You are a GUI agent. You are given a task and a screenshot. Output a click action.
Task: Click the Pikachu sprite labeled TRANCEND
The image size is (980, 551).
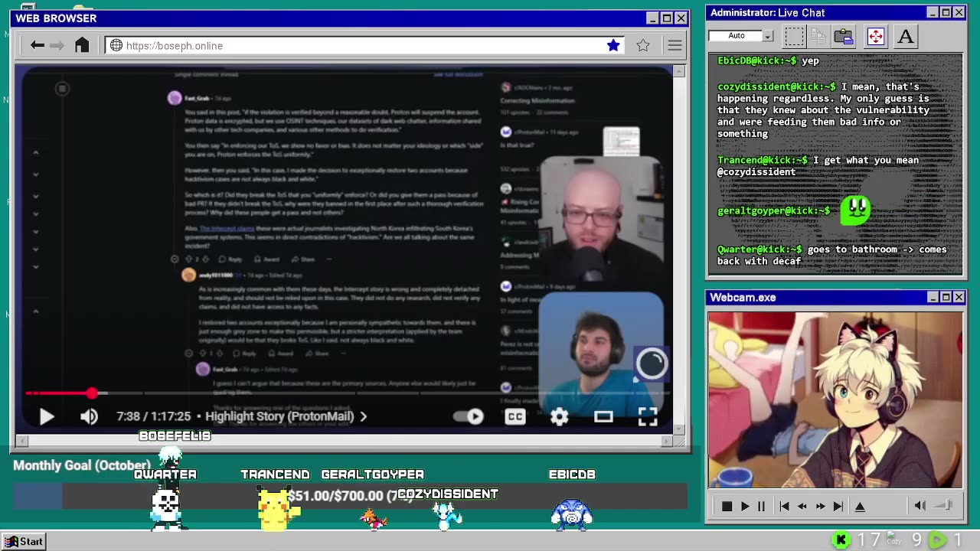[277, 509]
